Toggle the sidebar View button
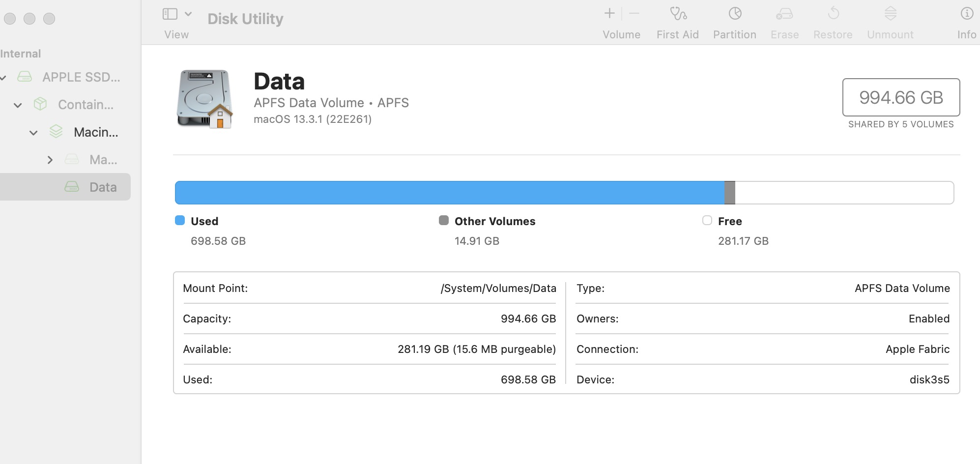Image resolution: width=980 pixels, height=464 pixels. [x=170, y=14]
